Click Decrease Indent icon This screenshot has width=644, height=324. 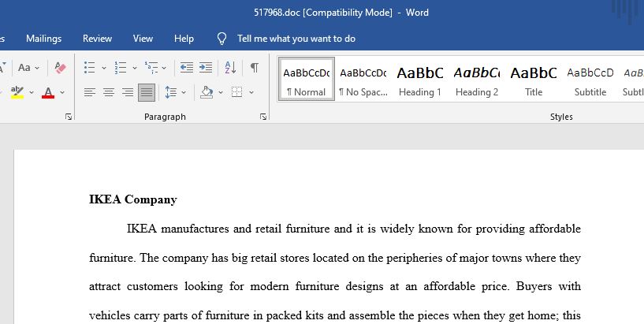[187, 67]
